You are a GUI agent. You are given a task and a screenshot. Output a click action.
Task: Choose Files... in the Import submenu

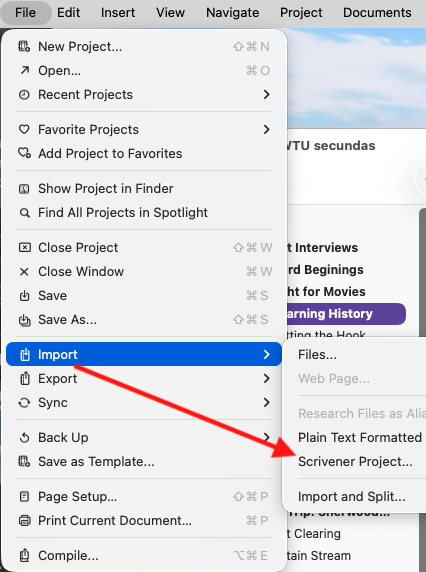[x=317, y=355]
